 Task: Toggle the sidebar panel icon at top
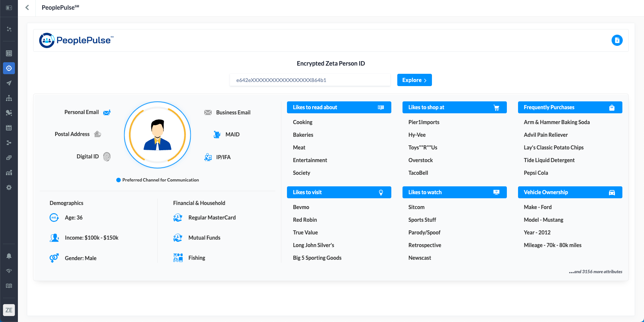click(9, 8)
